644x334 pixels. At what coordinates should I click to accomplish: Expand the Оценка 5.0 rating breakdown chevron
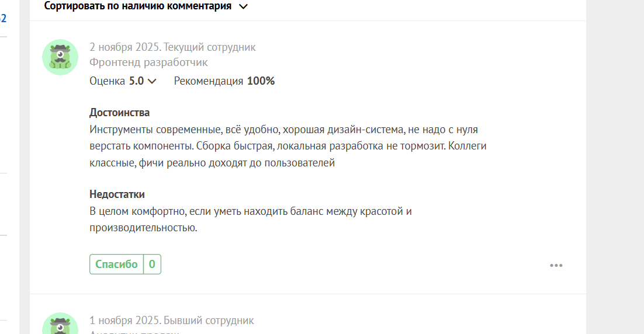pos(153,81)
